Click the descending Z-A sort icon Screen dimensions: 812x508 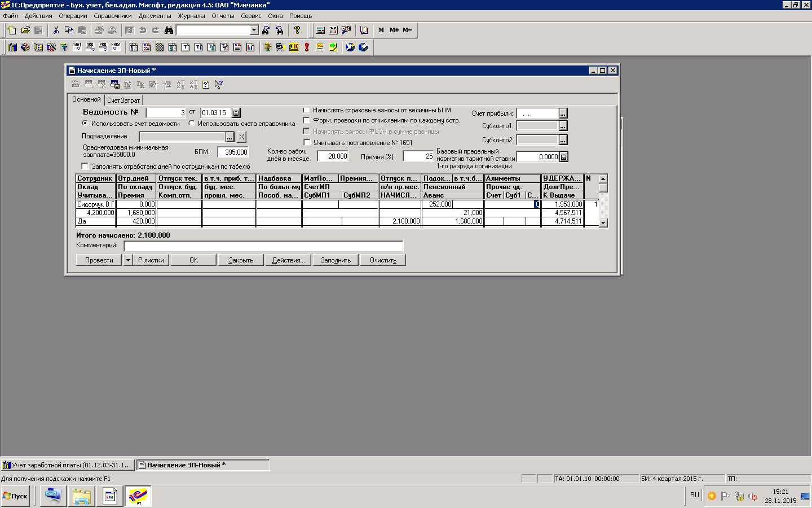pos(193,85)
